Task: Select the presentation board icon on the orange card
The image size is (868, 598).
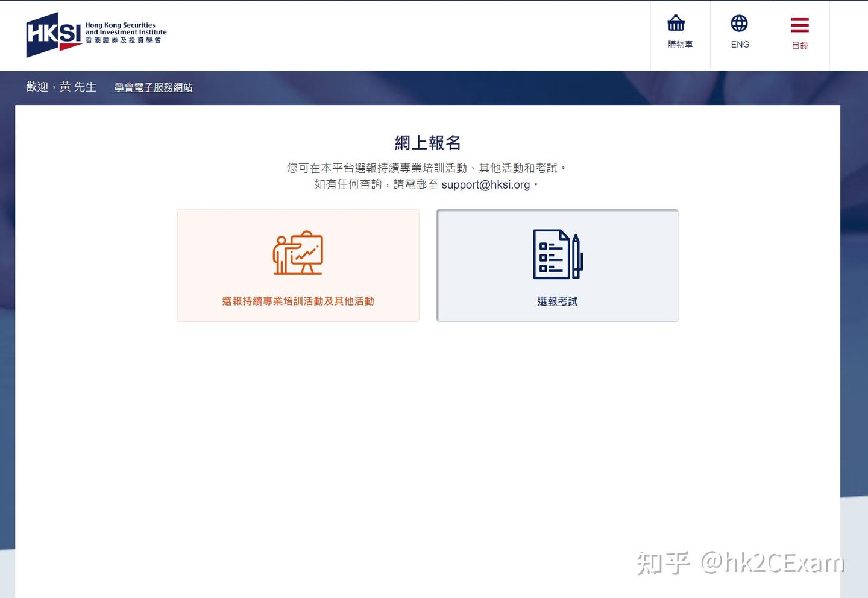Action: 298,253
